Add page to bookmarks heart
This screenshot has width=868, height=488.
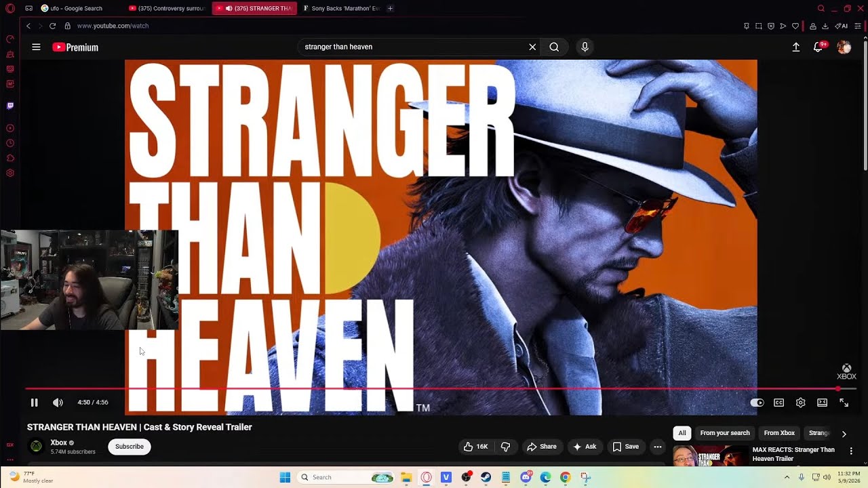[x=795, y=26]
